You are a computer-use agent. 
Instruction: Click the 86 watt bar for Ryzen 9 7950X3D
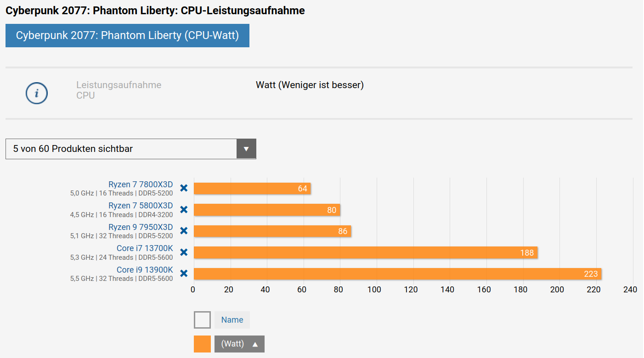tap(272, 231)
